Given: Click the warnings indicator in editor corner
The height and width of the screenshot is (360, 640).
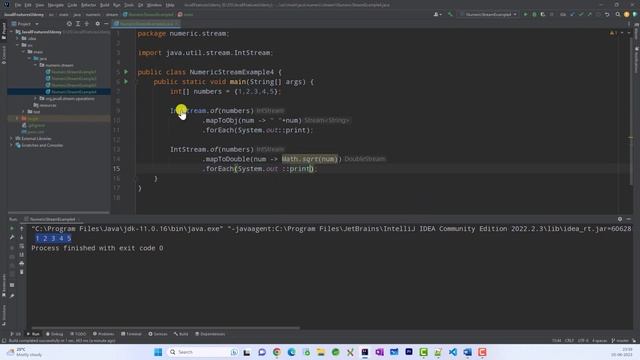Looking at the screenshot, I should coord(613,33).
